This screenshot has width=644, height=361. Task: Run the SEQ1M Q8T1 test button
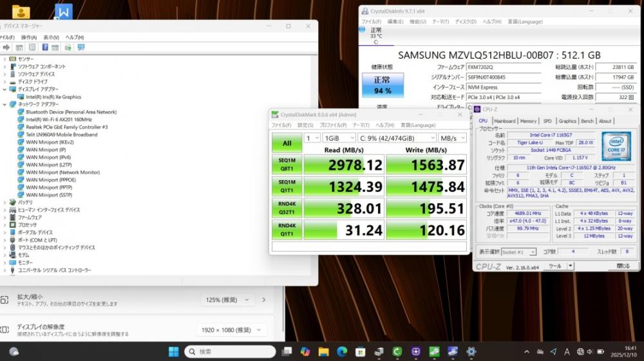(x=287, y=165)
